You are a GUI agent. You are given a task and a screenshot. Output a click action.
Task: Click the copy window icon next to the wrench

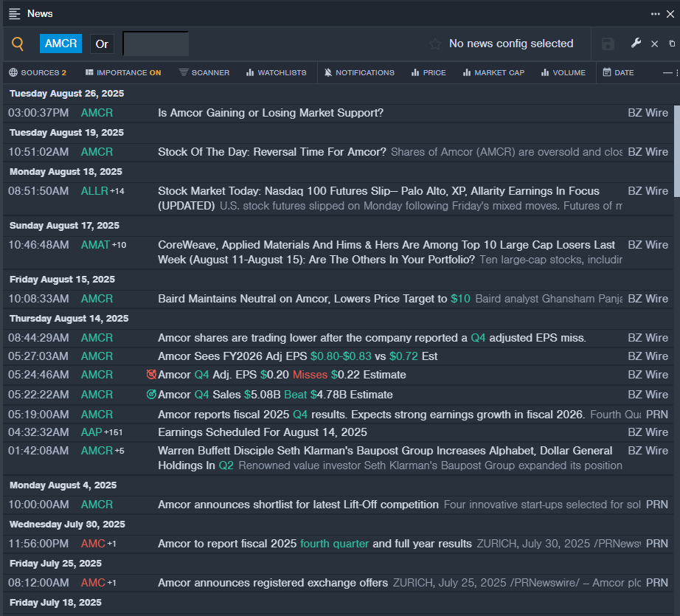click(x=672, y=44)
